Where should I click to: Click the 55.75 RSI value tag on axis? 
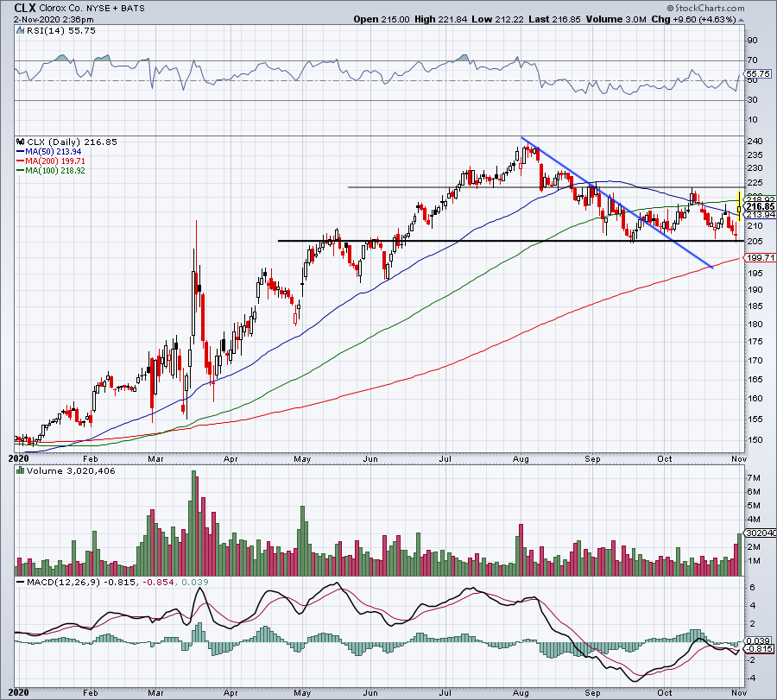(x=758, y=74)
